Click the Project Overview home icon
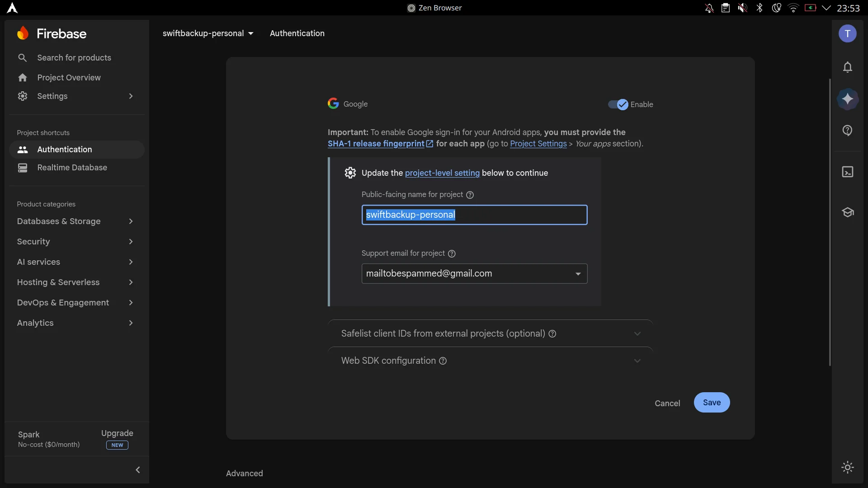Screen dimensions: 868x488 click(x=23, y=78)
